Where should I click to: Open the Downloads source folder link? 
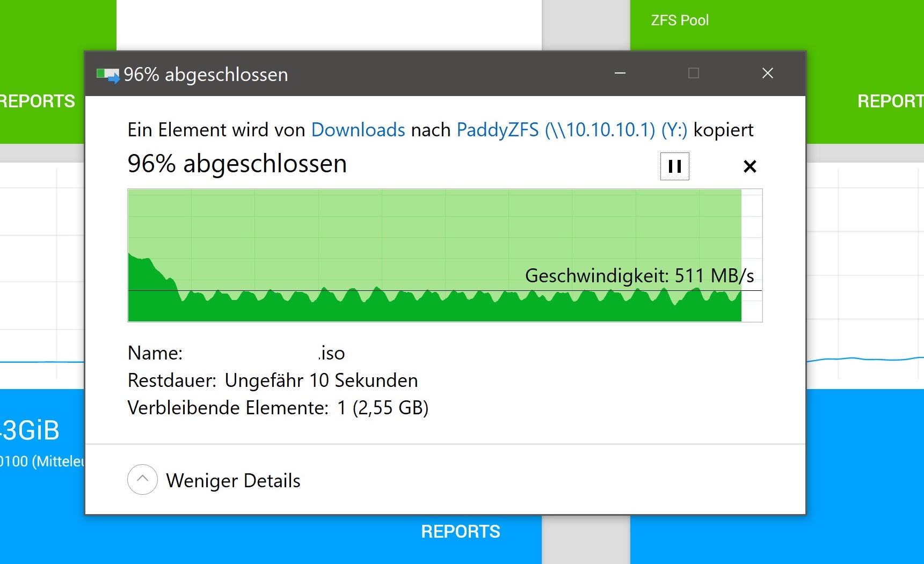pos(358,130)
